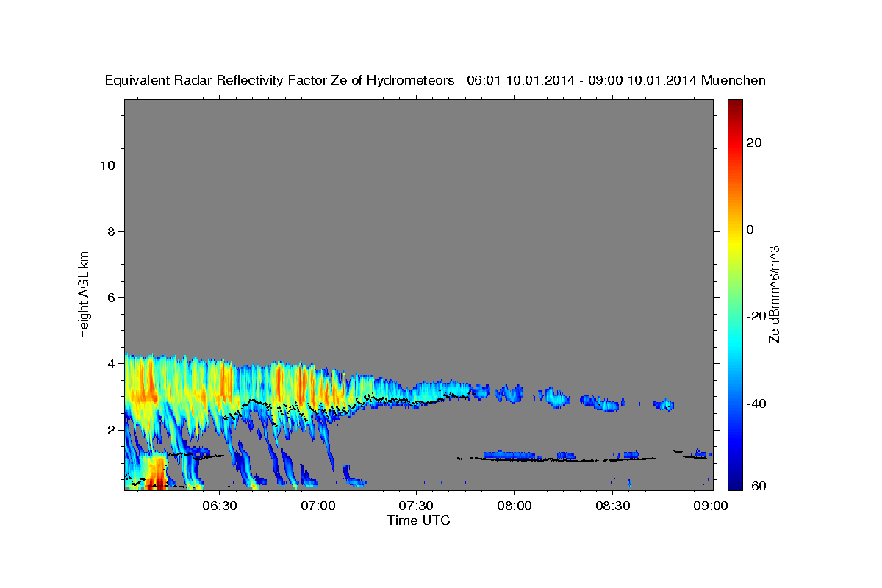
Task: Click the 'Time UTC' axis label
Action: [x=418, y=520]
